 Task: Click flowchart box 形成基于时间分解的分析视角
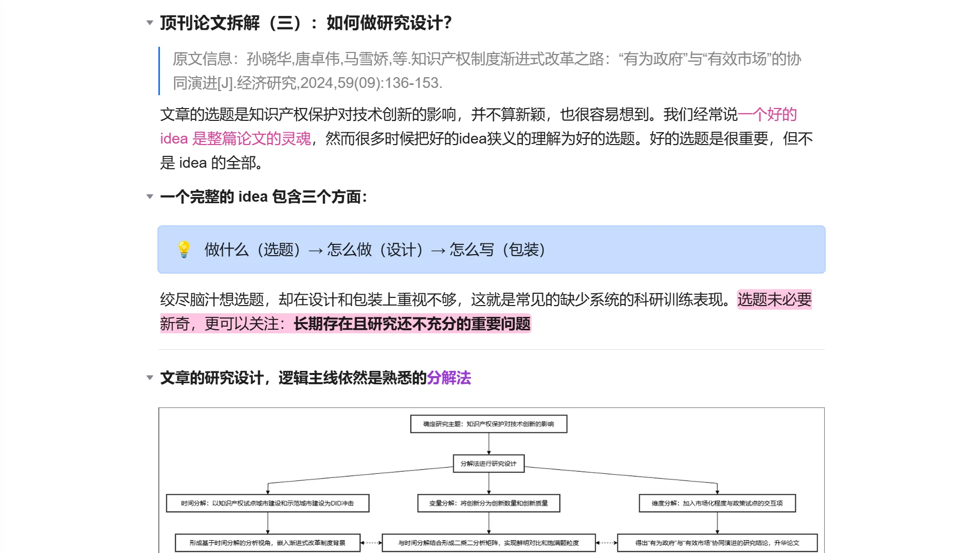click(x=267, y=543)
